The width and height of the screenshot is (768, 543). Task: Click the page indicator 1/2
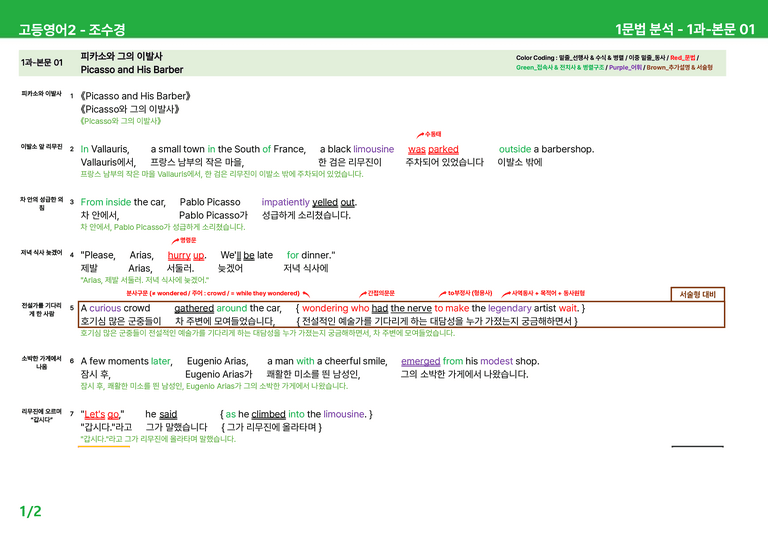point(30,512)
